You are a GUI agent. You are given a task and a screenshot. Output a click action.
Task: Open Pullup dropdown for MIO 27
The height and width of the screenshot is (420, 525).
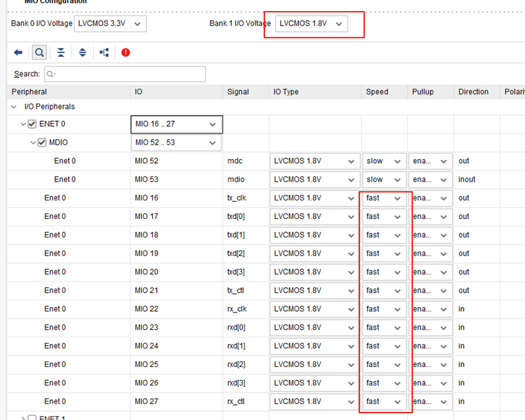click(430, 401)
